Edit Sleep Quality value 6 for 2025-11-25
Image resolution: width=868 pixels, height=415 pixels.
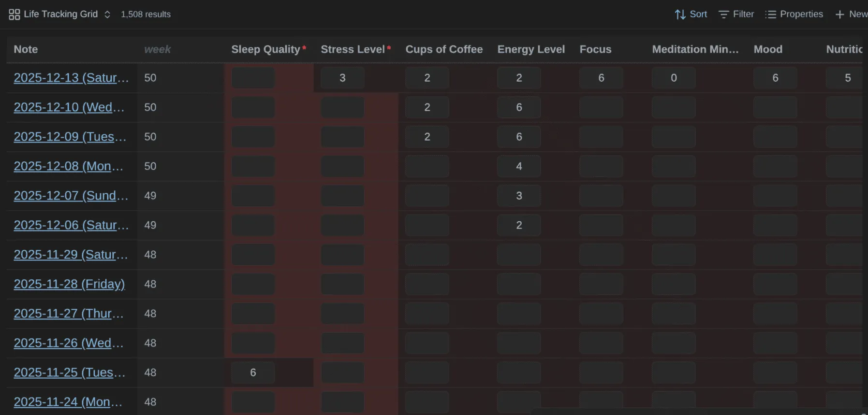click(253, 372)
